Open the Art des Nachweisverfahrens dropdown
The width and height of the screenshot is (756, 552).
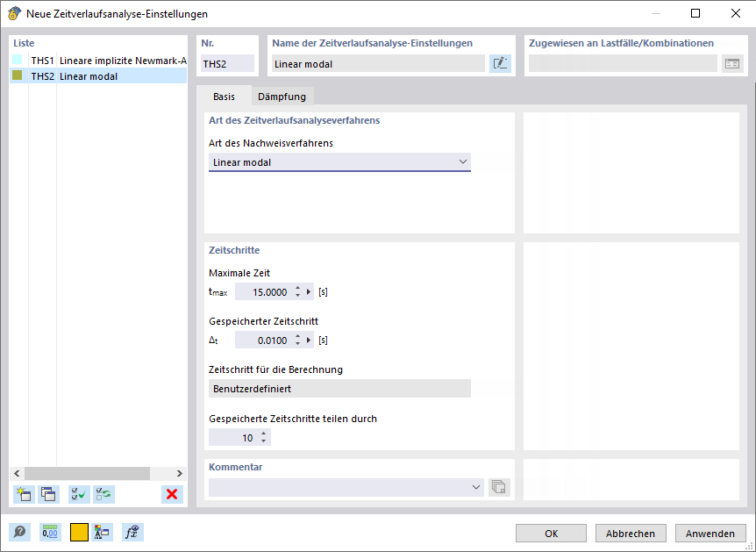pos(339,162)
